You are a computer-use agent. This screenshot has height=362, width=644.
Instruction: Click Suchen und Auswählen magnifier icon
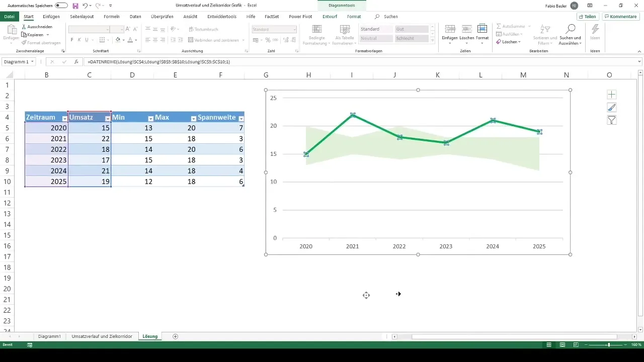pos(570,29)
